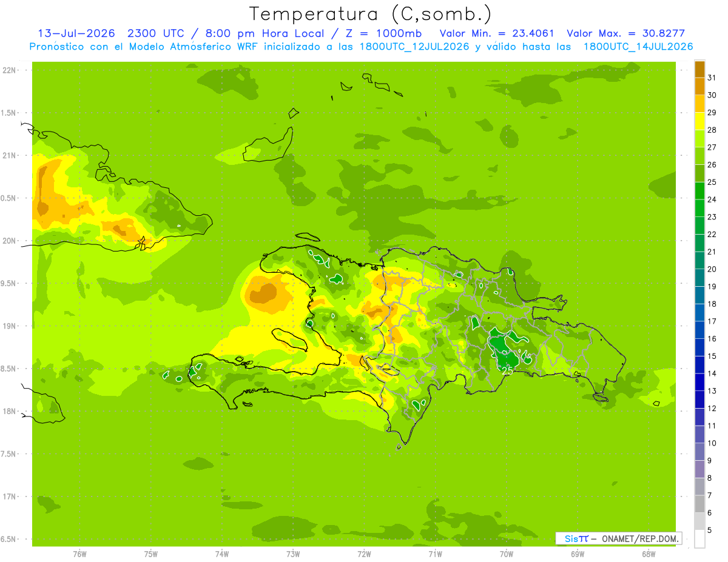
Task: Click the legend value "20"
Action: [x=712, y=269]
